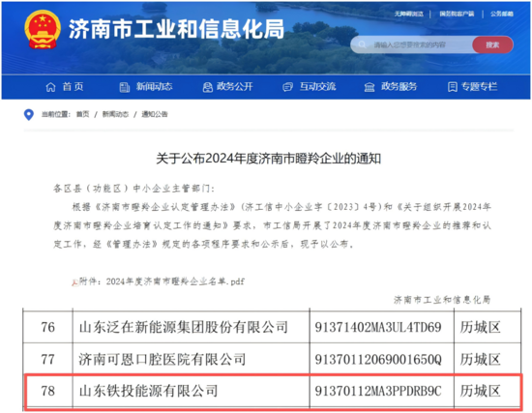Click the red 搜索 button
This screenshot has height=413, width=532.
[492, 44]
